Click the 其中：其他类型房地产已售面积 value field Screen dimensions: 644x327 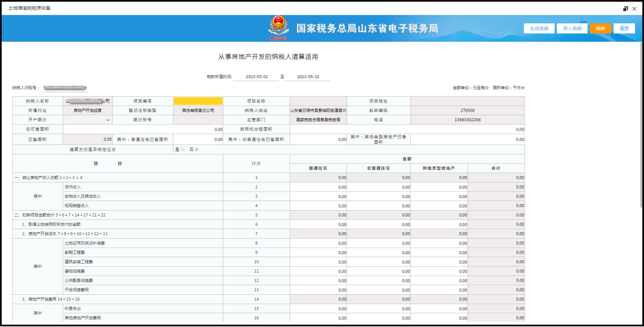tap(467, 139)
